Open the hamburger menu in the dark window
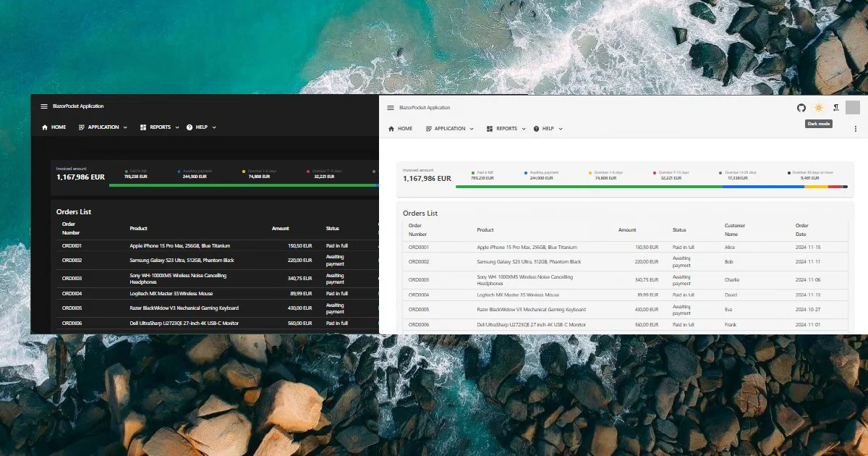This screenshot has height=456, width=868. [44, 106]
